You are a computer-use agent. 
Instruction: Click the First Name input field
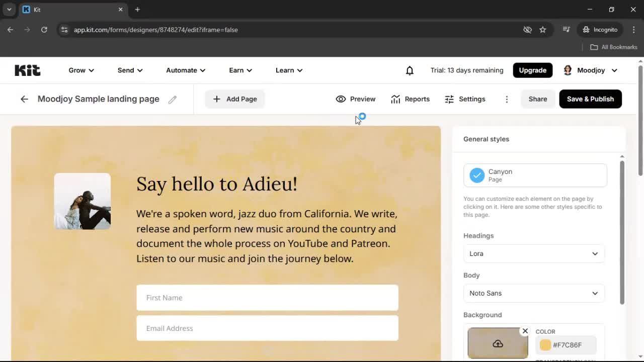pos(267,298)
